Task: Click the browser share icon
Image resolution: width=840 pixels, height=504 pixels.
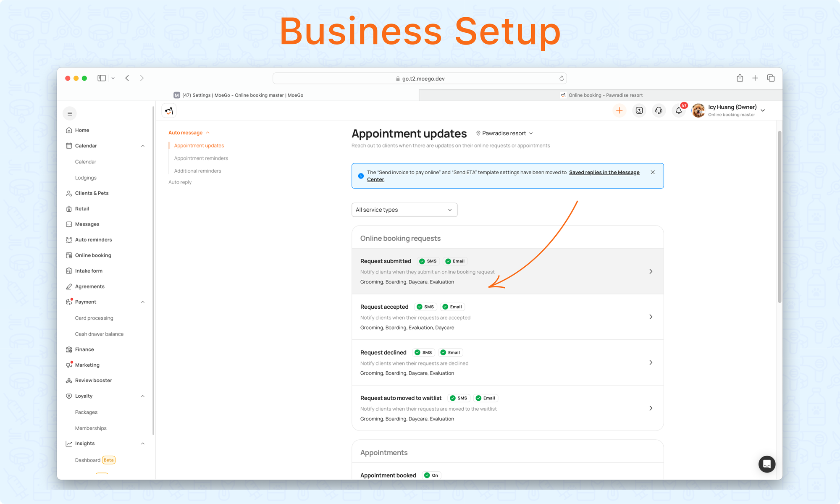Action: coord(740,78)
